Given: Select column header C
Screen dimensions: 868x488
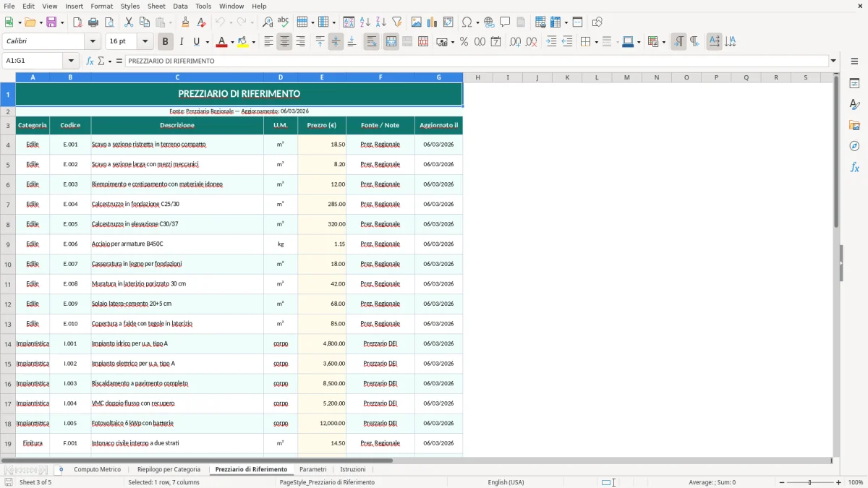Looking at the screenshot, I should 177,77.
